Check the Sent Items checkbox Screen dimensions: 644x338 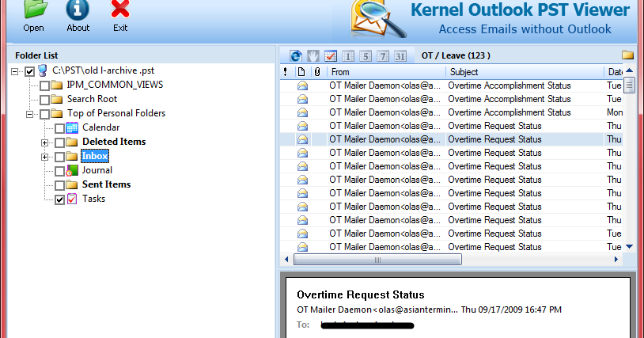59,185
